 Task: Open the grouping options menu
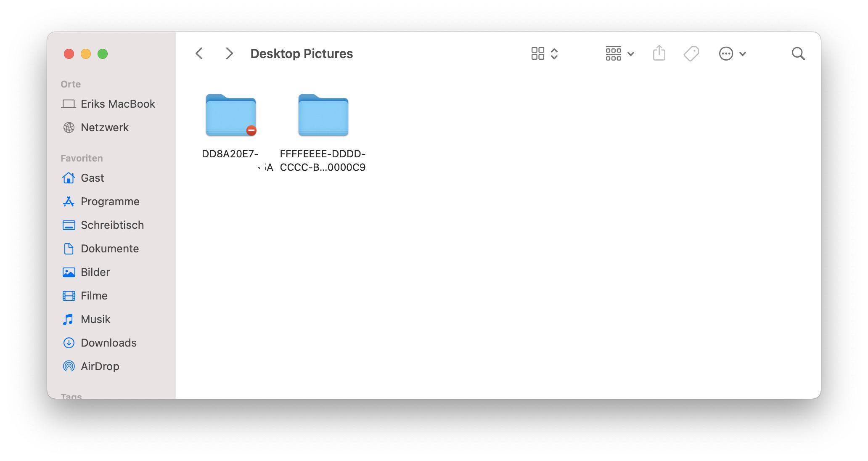pyautogui.click(x=619, y=54)
